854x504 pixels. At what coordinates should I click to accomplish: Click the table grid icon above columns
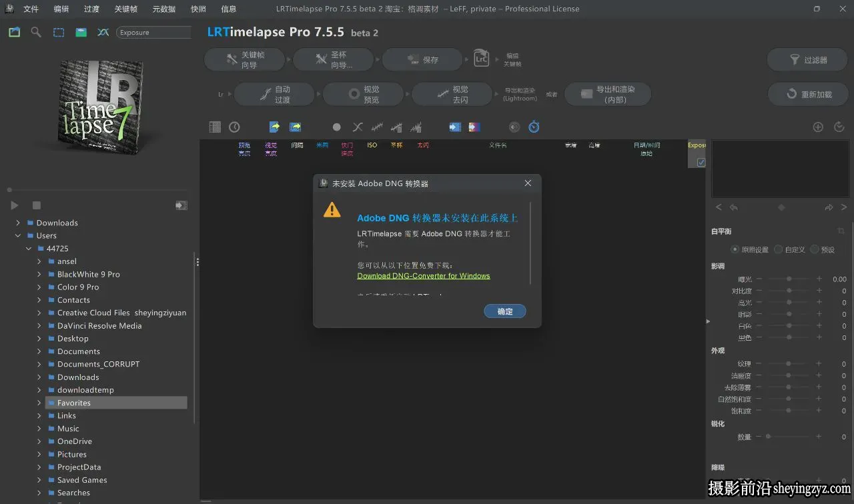coord(215,127)
